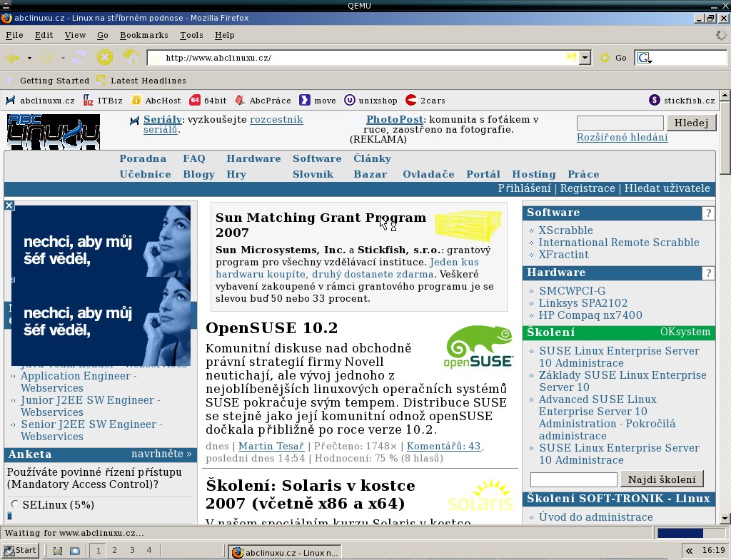Reload the page with the Reload icon
731x560 pixels.
[79, 58]
